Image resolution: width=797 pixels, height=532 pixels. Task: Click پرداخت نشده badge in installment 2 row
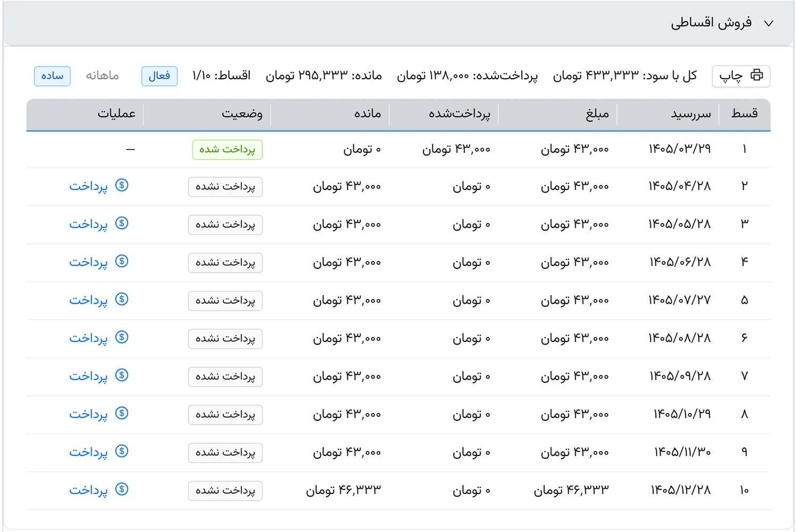pyautogui.click(x=225, y=187)
